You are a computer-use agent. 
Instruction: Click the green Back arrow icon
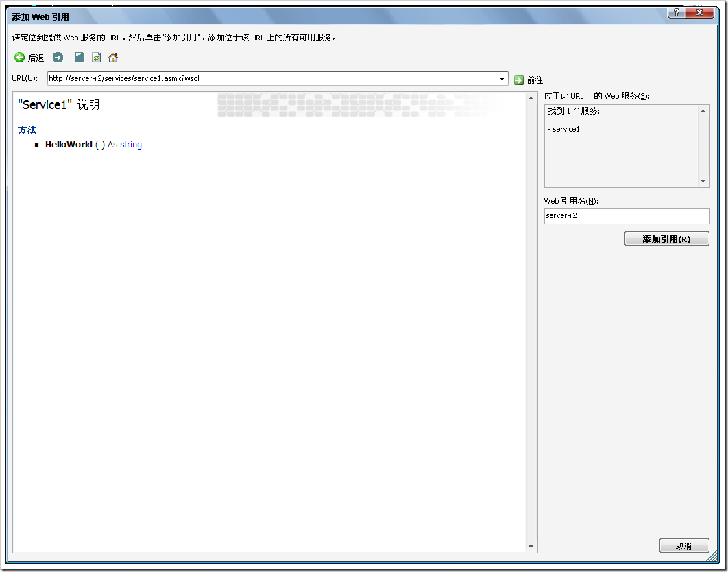[19, 58]
